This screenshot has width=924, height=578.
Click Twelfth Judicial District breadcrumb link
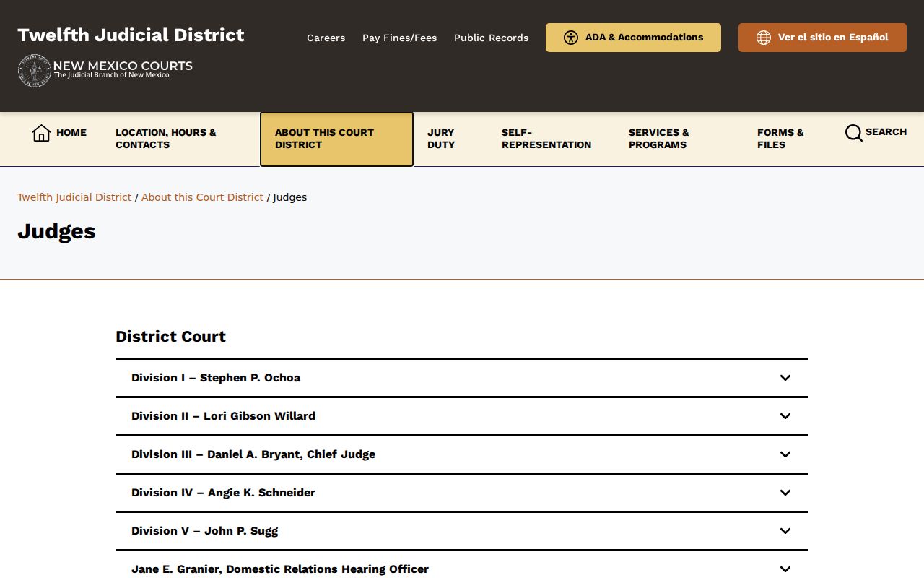74,197
